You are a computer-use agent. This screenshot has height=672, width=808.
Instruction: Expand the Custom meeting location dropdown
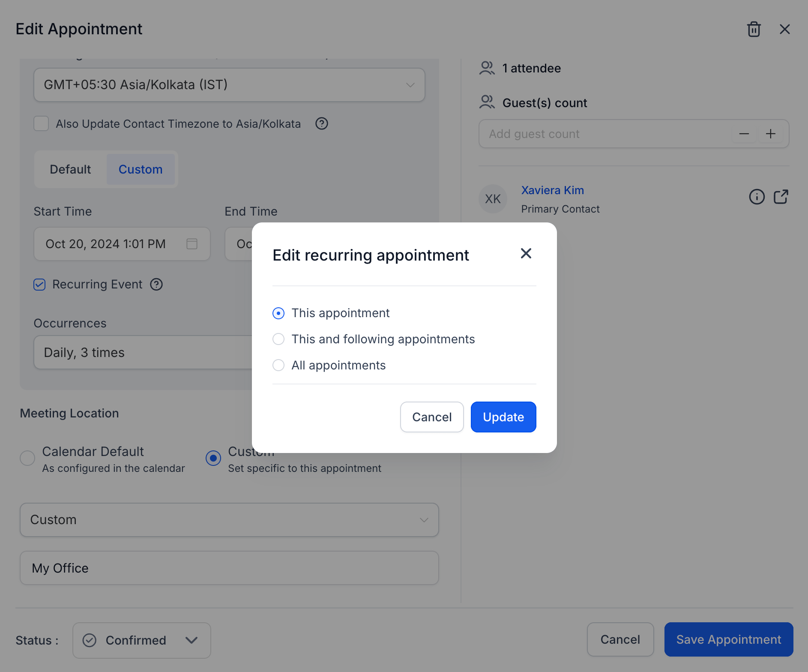coord(229,520)
